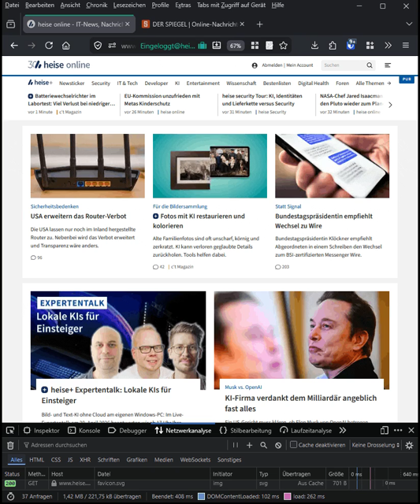This screenshot has height=504, width=420.
Task: Click the Abmelden link
Action: coord(272,65)
